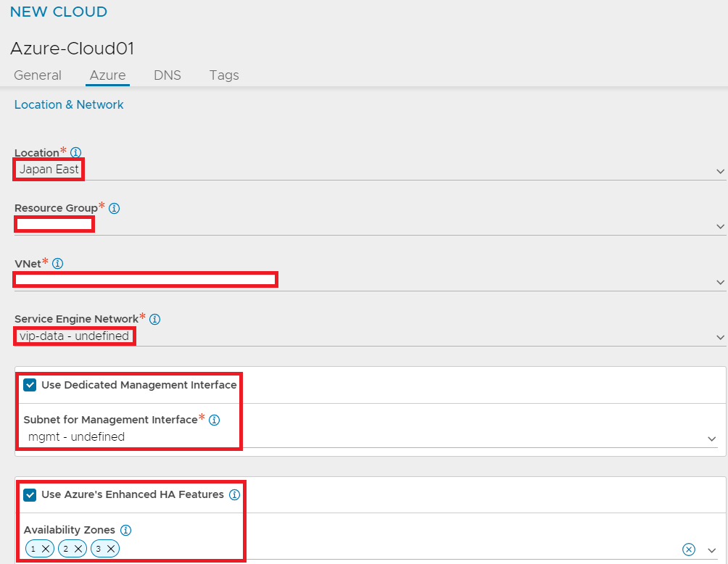728x564 pixels.
Task: Open Azure's Enhanced HA Features info icon
Action: [x=234, y=495]
